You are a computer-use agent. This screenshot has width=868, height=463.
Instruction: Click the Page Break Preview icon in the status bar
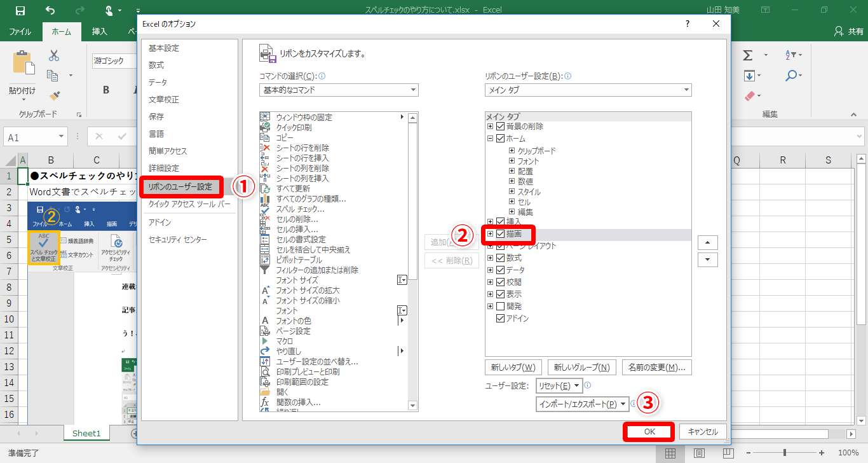728,453
